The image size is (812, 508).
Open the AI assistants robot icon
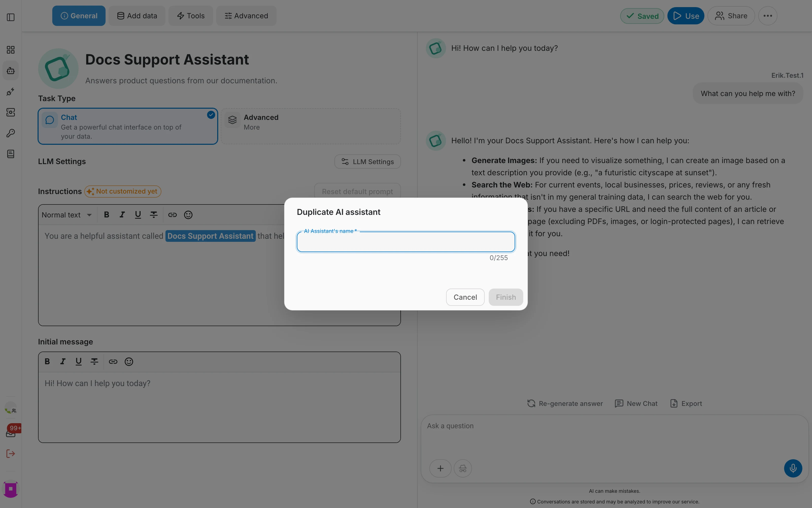(x=11, y=71)
